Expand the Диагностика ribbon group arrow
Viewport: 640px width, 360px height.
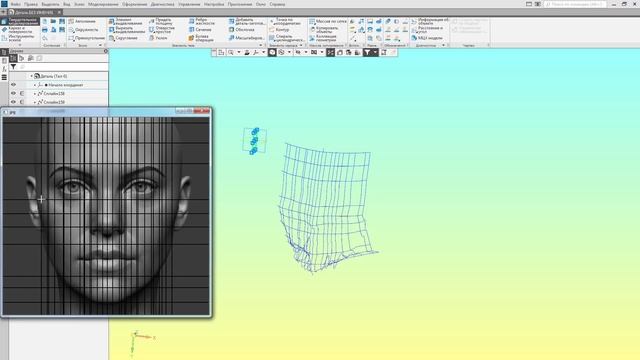[x=444, y=45]
